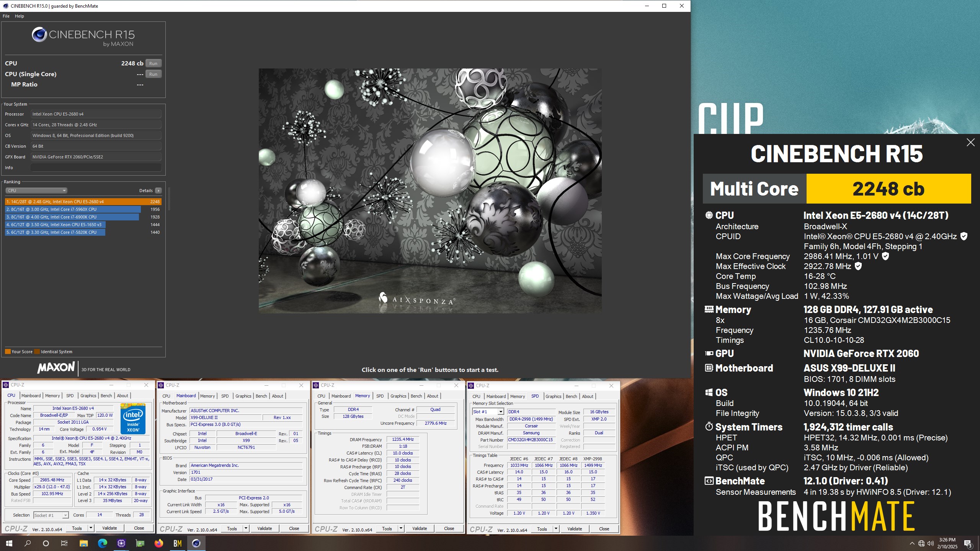Expand Tools arrow in CPU-Z SPD window
The height and width of the screenshot is (551, 980).
click(x=556, y=529)
